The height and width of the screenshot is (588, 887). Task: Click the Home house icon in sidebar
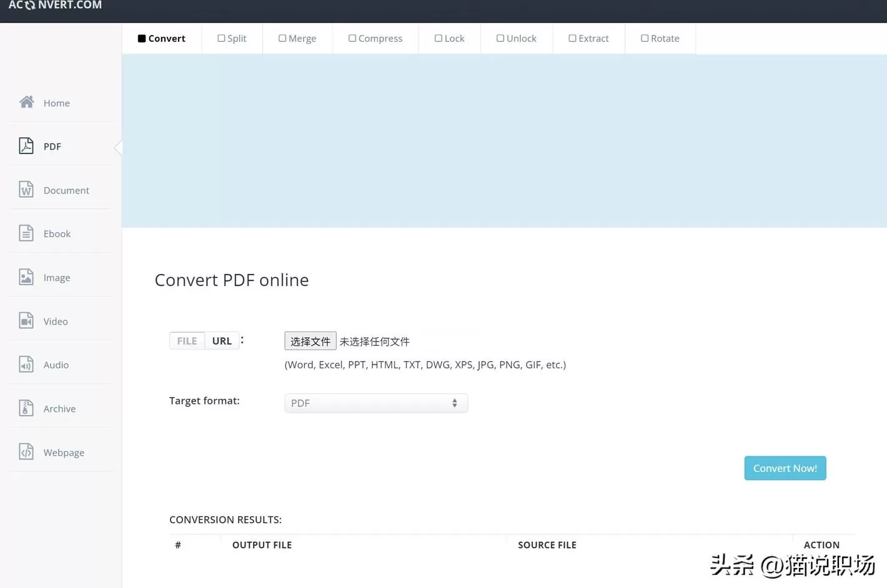(26, 102)
